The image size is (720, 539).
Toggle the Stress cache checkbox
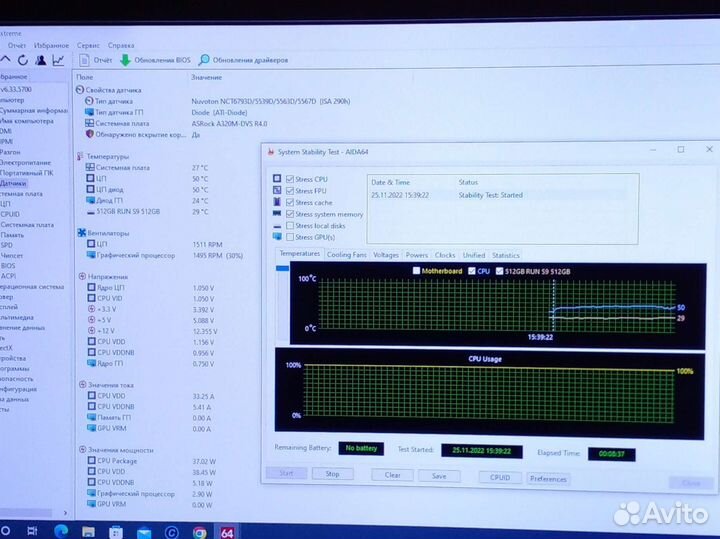coord(290,202)
